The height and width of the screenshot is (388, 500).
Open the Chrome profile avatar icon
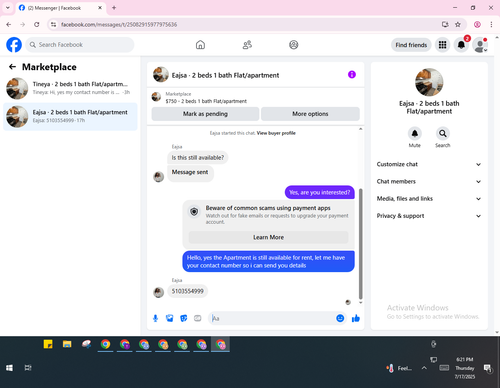tap(477, 24)
